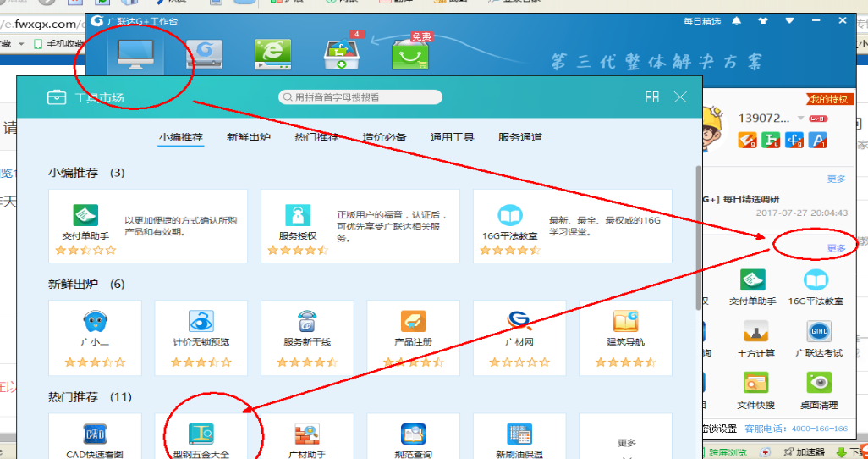Open the 型钢五金大全 tool
The image size is (868, 459).
click(201, 436)
